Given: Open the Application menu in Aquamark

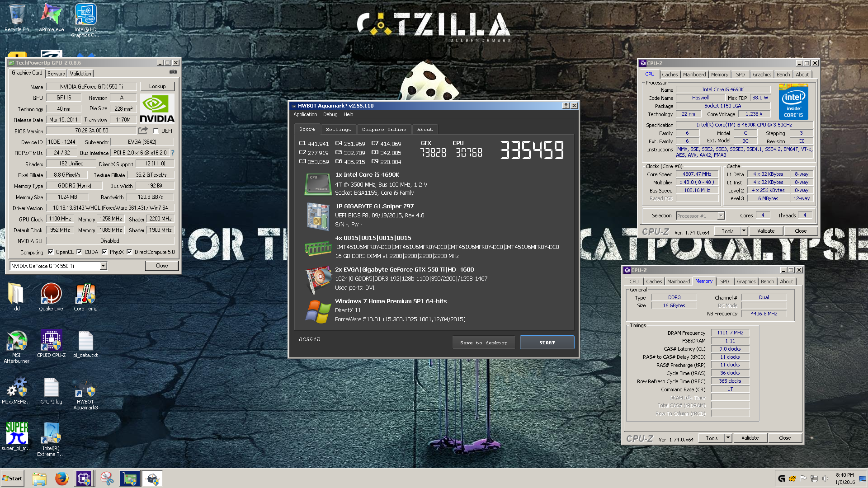Looking at the screenshot, I should 305,115.
